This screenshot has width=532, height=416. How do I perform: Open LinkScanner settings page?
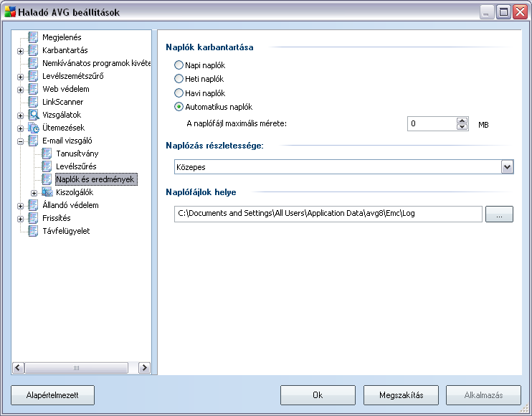[x=63, y=102]
